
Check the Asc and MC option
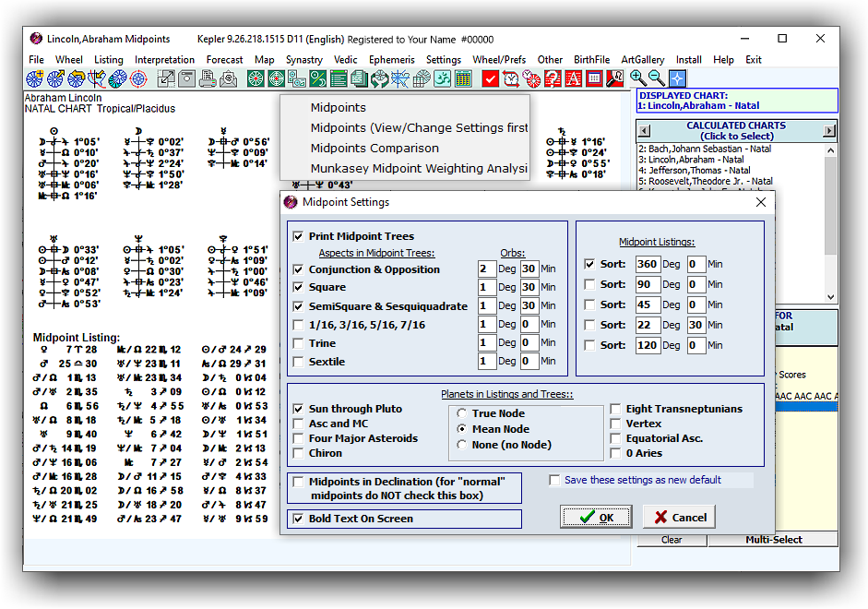coord(298,424)
